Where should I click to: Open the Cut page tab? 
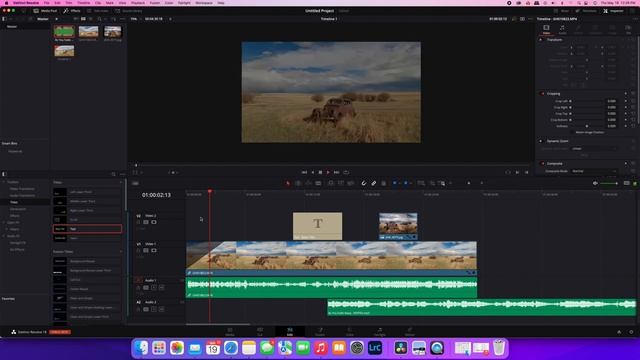click(260, 331)
